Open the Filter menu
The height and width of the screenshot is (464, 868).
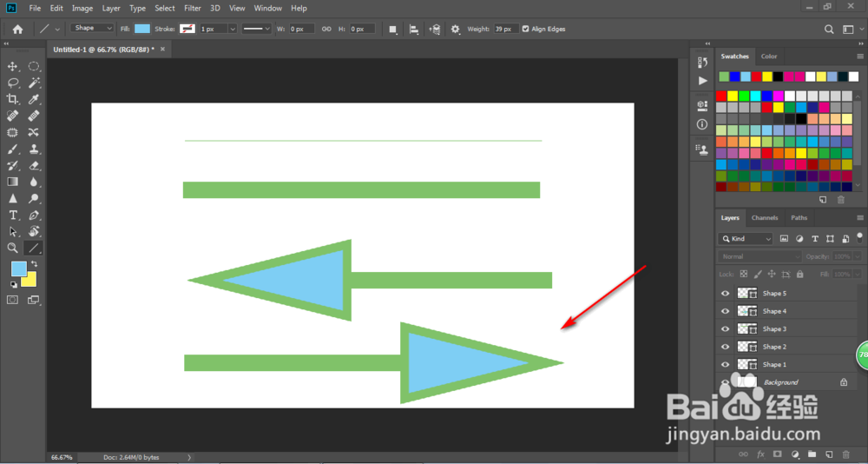point(192,9)
